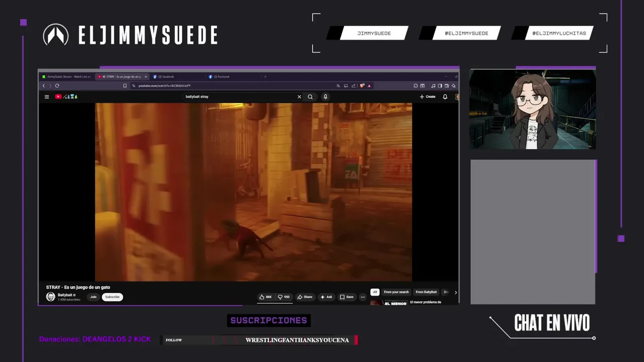The image size is (644, 362).
Task: Click the Stray video player to pause
Action: tap(254, 192)
